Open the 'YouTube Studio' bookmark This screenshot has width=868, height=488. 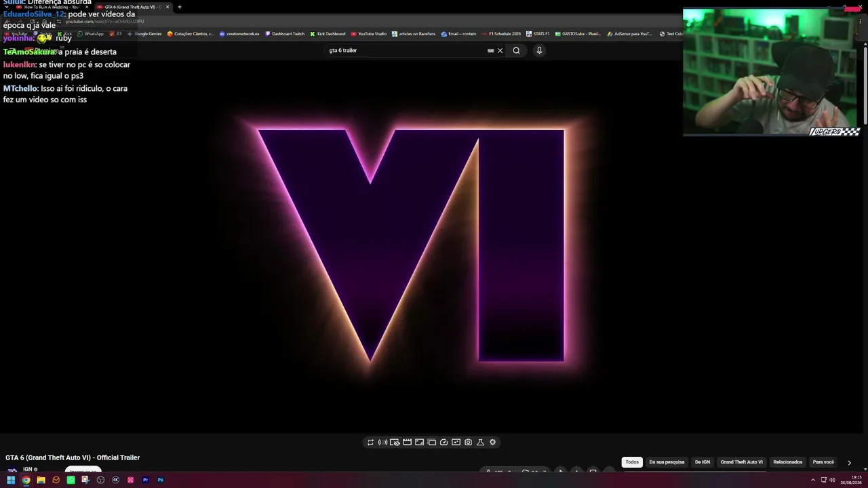click(x=369, y=34)
